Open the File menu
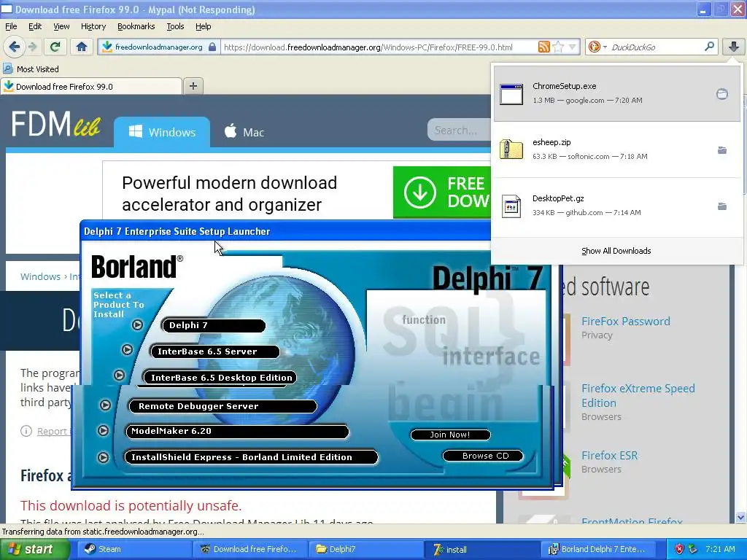747x560 pixels. 11,26
